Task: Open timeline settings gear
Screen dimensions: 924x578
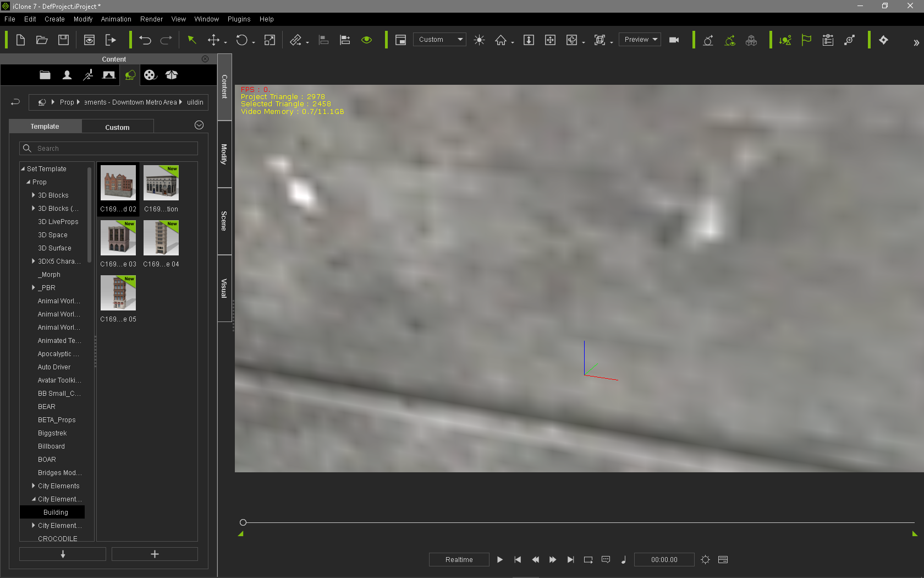Action: [706, 560]
